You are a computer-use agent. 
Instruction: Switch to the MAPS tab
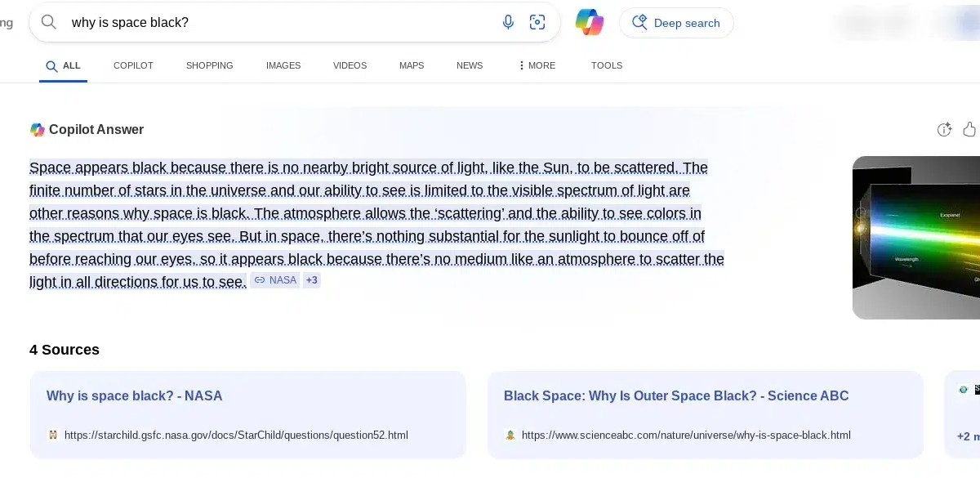pyautogui.click(x=412, y=65)
